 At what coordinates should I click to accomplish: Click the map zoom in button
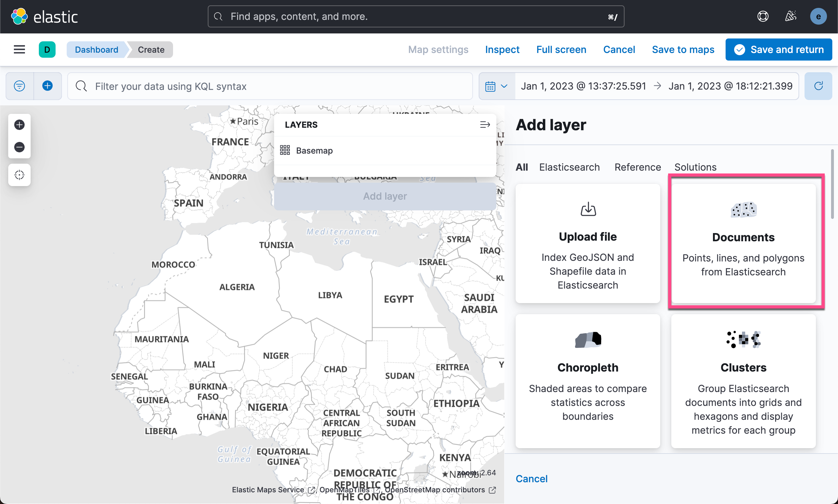pos(19,125)
